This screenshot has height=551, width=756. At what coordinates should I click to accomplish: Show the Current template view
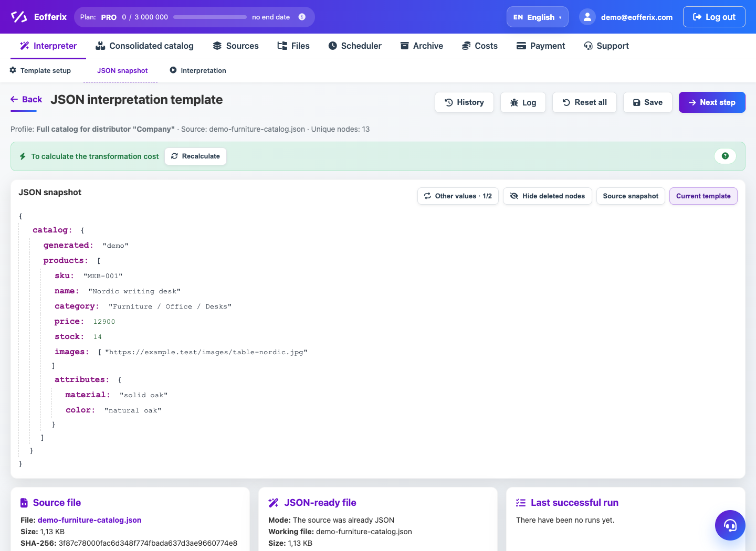tap(703, 196)
